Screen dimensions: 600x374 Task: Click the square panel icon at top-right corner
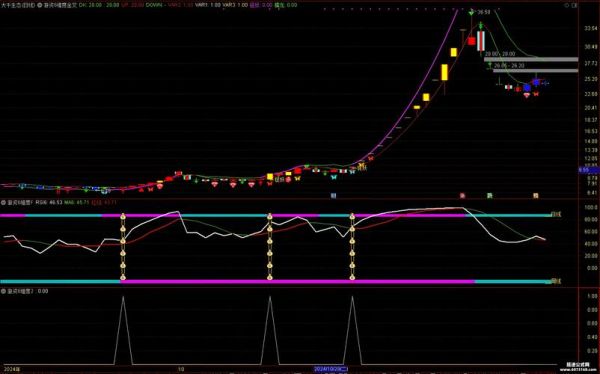[574, 5]
